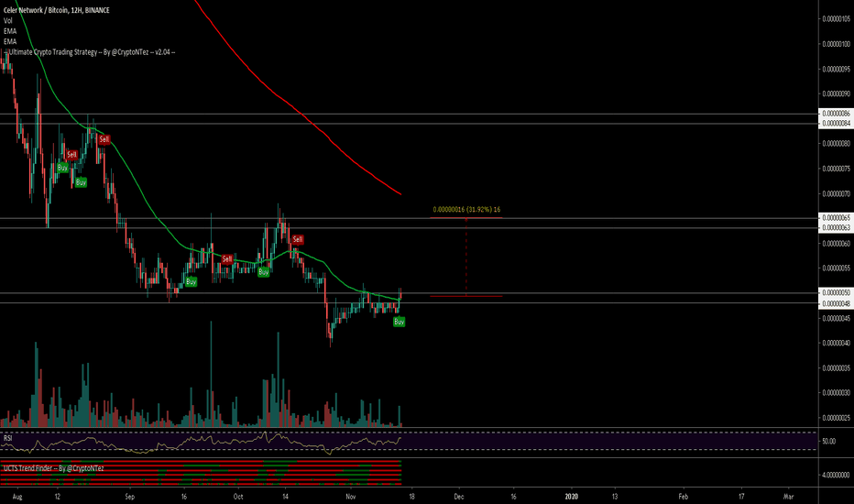Click the Oct label on time axis

coord(238,497)
